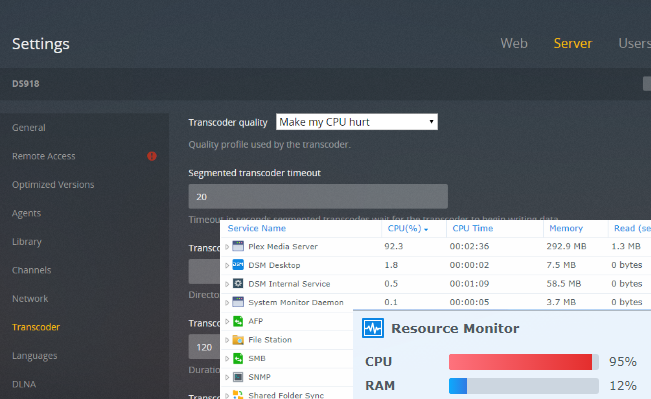
Task: Open Library settings in sidebar
Action: [x=27, y=242]
